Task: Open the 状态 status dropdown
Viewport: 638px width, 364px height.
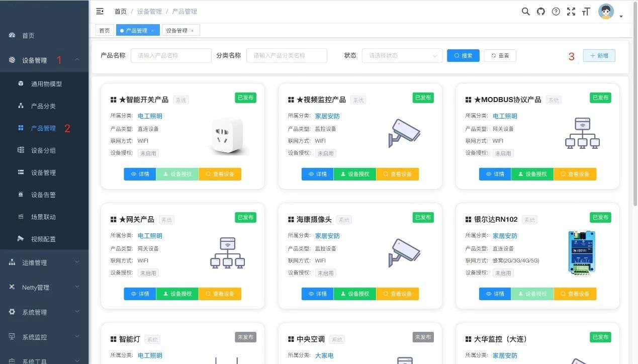Action: pos(402,56)
